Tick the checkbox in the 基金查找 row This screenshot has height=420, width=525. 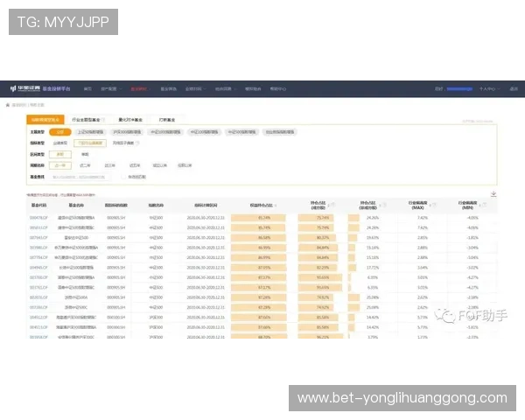tap(123, 176)
